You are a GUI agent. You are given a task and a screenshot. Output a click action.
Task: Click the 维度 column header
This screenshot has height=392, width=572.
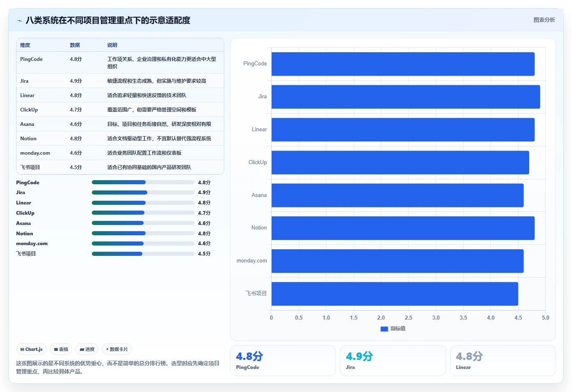click(x=25, y=45)
